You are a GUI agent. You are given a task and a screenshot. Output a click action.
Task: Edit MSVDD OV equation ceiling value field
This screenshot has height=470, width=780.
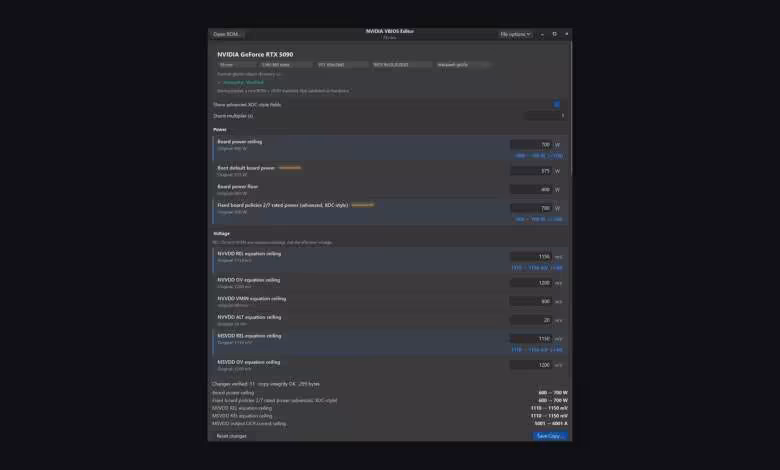(531, 365)
